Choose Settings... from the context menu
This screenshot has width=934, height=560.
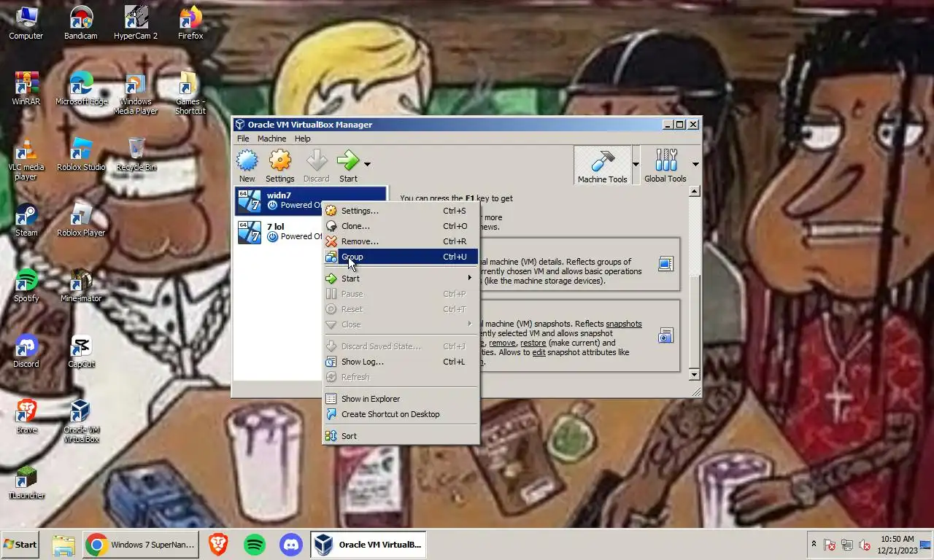401,211
